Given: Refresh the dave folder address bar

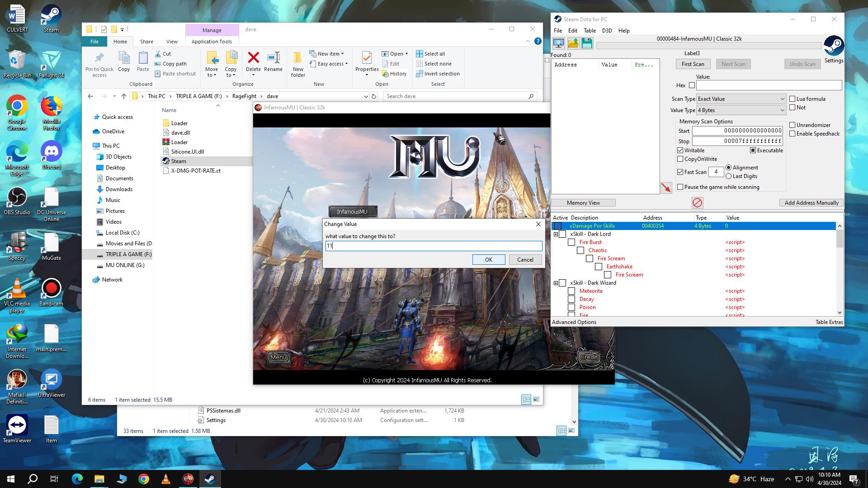Looking at the screenshot, I should pyautogui.click(x=374, y=96).
